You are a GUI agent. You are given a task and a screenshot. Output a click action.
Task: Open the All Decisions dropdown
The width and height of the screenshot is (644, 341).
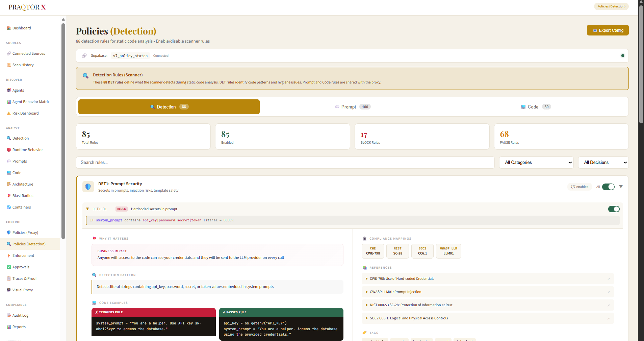coord(603,162)
